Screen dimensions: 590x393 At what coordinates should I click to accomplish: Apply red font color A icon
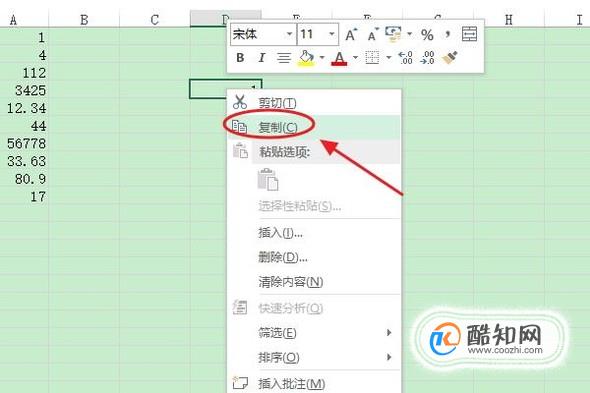[x=339, y=58]
